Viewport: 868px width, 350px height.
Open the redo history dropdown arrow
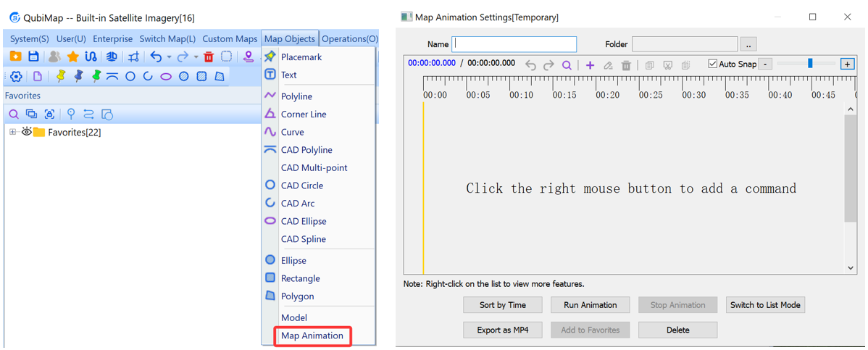click(x=196, y=57)
